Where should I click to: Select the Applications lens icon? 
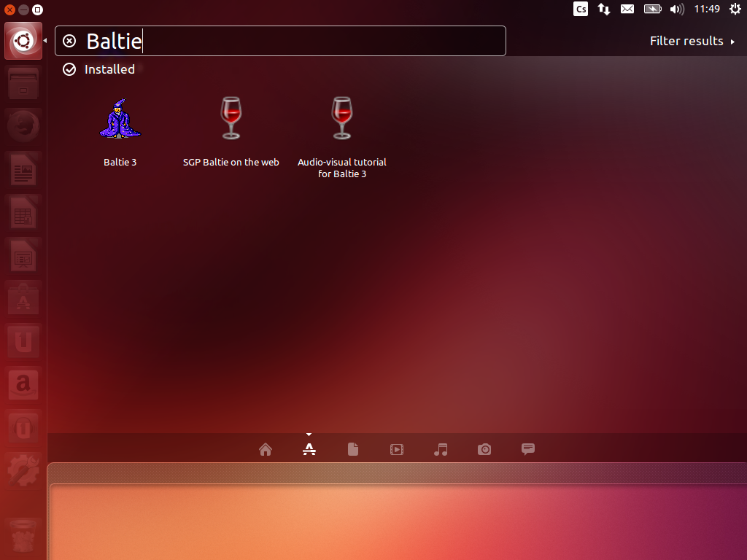tap(309, 449)
